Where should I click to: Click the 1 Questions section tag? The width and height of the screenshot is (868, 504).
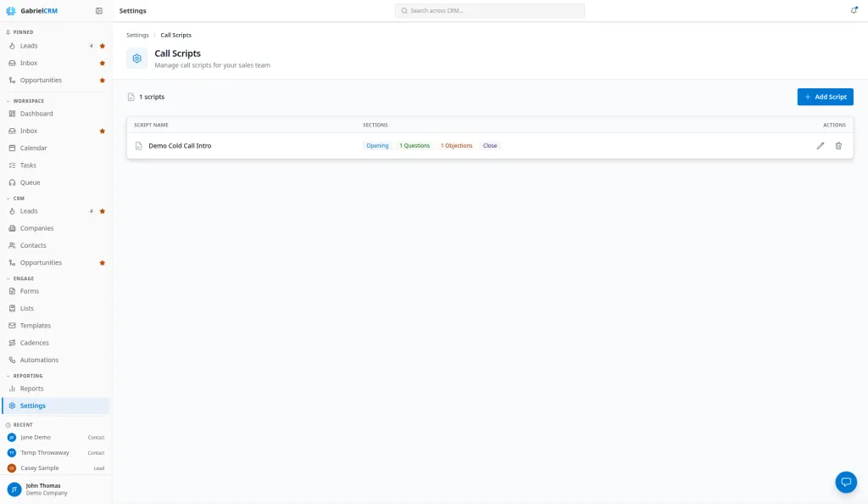coord(415,146)
